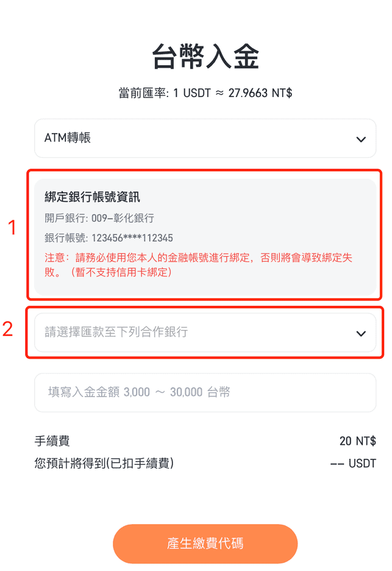The image size is (392, 571).
Task: Click the chevron icon beside ATM轉帳
Action: (361, 139)
